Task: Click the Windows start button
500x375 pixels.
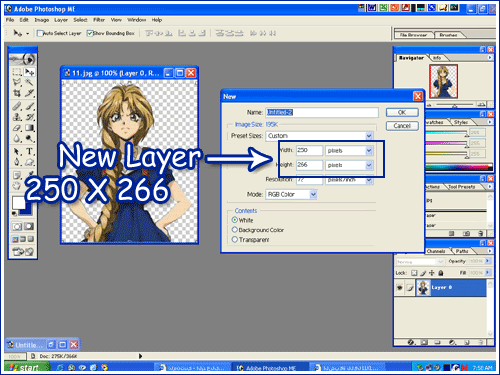Action: pos(26,367)
